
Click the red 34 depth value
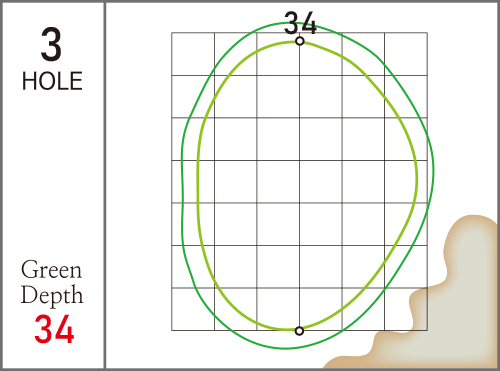point(54,330)
